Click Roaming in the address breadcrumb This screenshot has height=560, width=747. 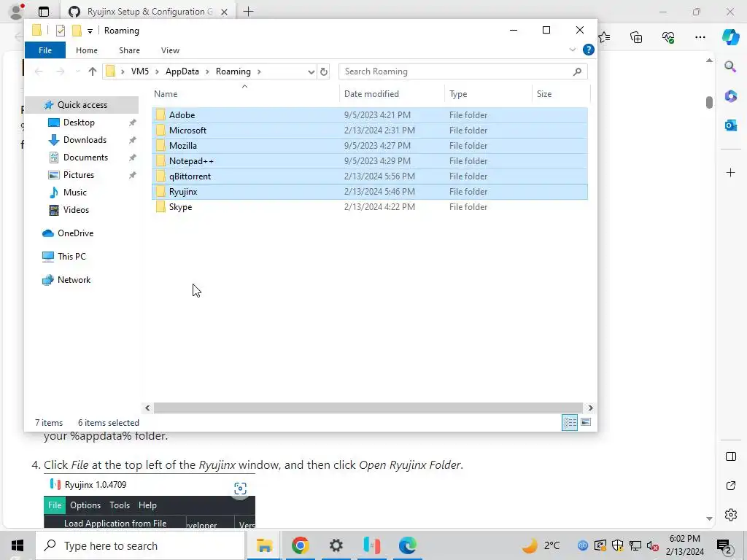(233, 71)
